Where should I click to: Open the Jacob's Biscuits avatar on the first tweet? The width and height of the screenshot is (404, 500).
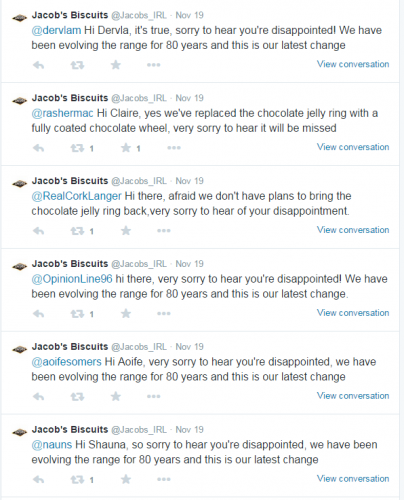[x=19, y=18]
